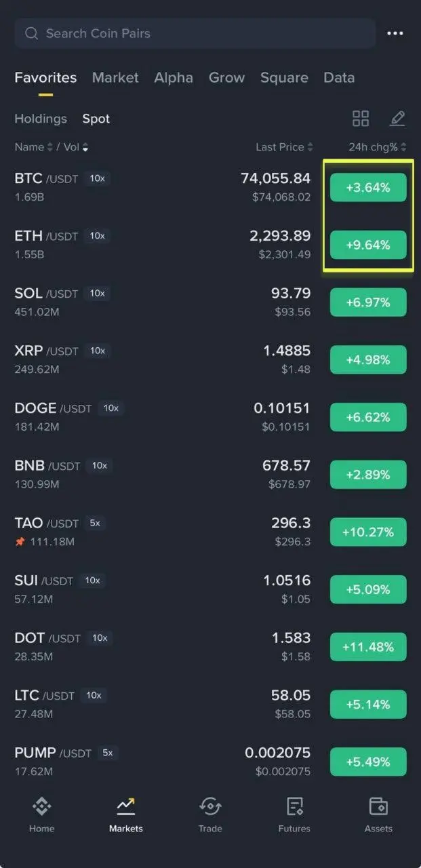Tap the BTC +3.64% change button

pyautogui.click(x=368, y=188)
